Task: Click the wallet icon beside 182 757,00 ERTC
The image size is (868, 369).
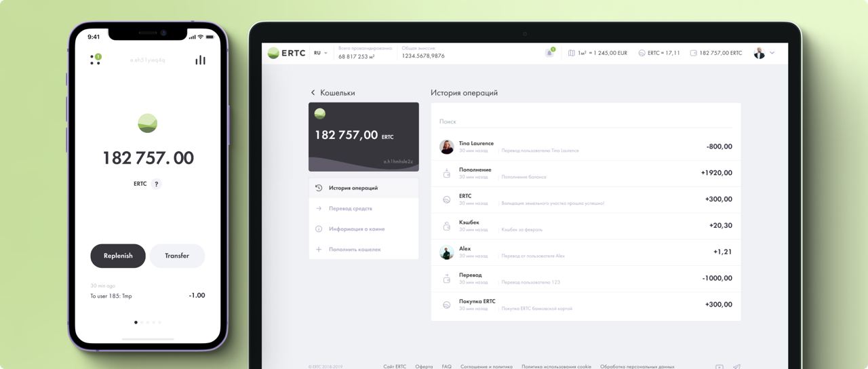Action: click(693, 53)
